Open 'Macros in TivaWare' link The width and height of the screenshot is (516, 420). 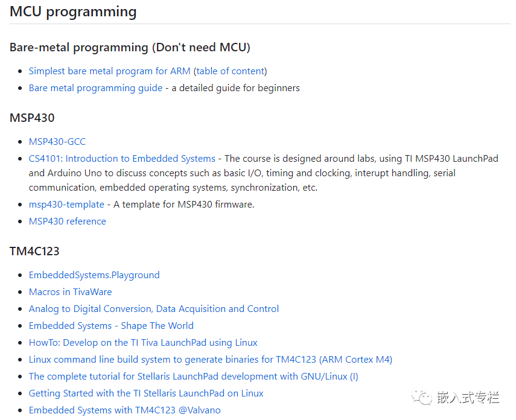(x=71, y=292)
